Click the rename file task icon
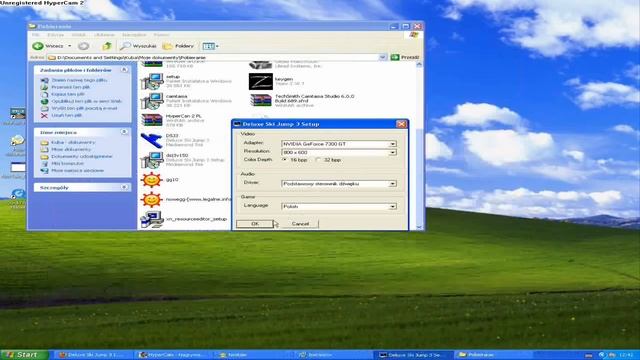This screenshot has height=360, width=640. (x=44, y=80)
